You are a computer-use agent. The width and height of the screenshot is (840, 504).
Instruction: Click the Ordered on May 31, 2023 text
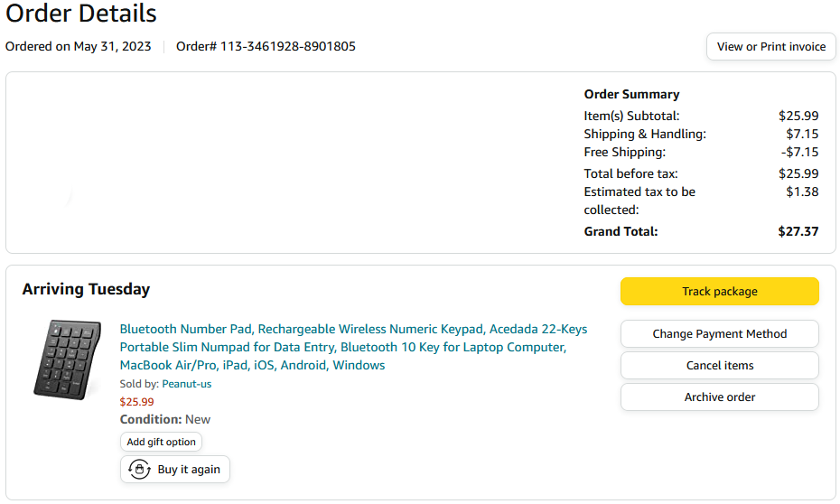point(79,47)
